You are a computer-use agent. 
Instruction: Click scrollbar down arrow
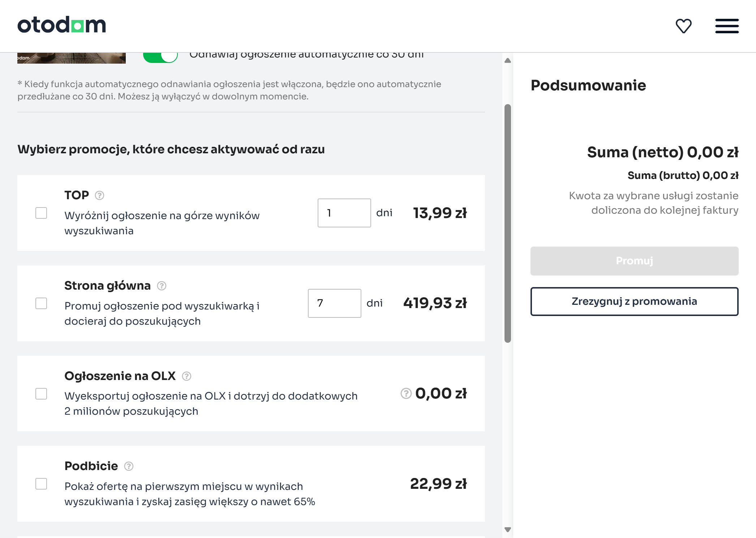click(508, 530)
